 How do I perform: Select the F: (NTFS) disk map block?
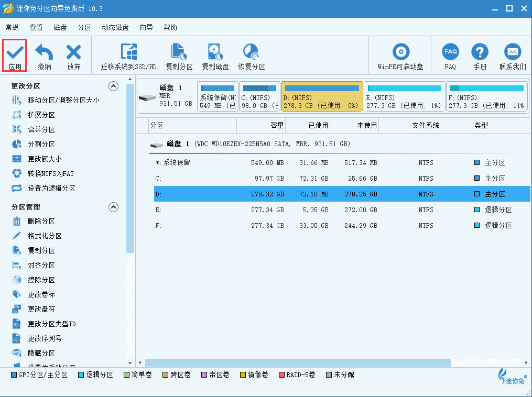(x=487, y=96)
